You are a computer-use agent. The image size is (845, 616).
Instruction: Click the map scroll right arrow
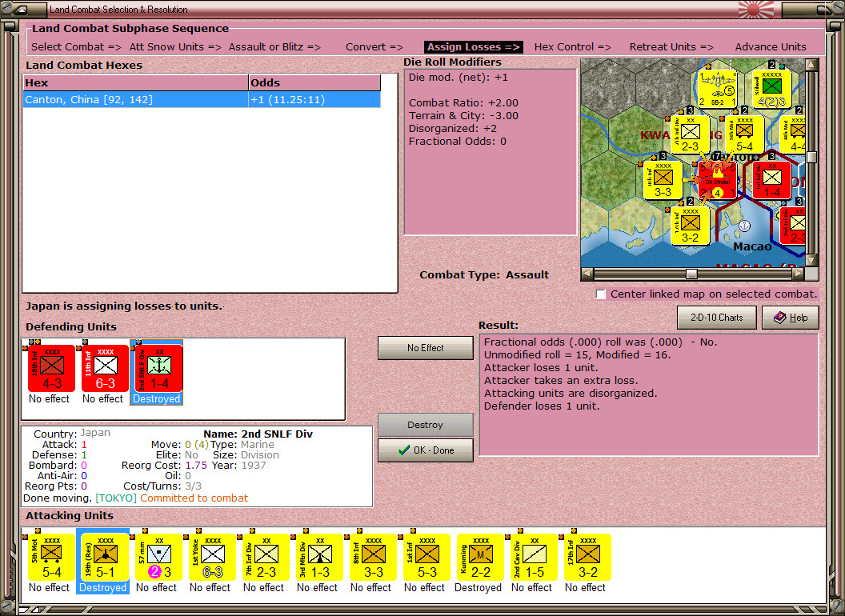[x=798, y=274]
